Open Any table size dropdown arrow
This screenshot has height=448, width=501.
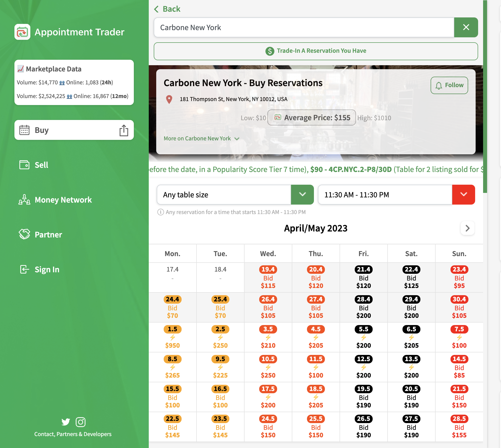(302, 195)
